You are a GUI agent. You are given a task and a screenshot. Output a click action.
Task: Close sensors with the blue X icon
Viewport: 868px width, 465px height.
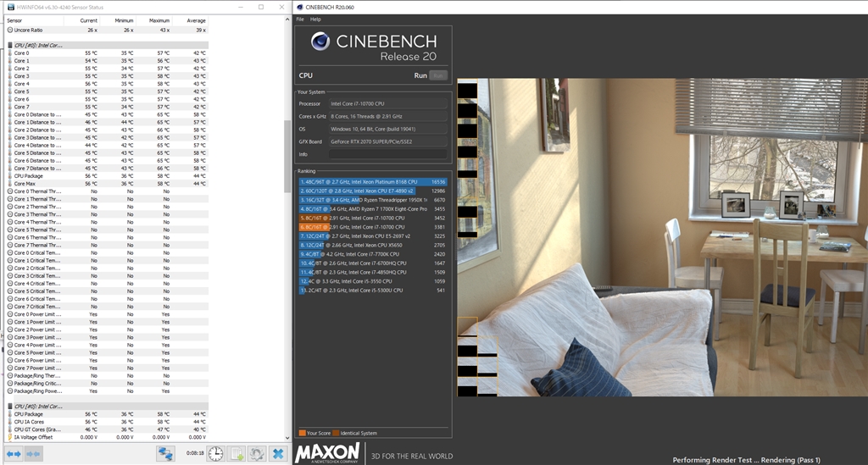278,454
